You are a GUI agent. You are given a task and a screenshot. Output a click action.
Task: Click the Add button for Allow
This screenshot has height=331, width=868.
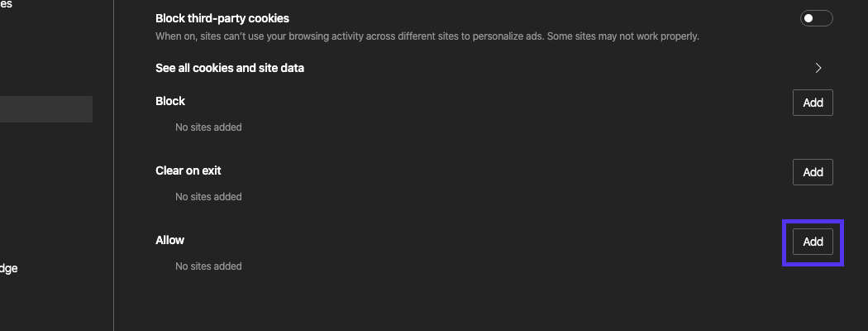pos(813,242)
